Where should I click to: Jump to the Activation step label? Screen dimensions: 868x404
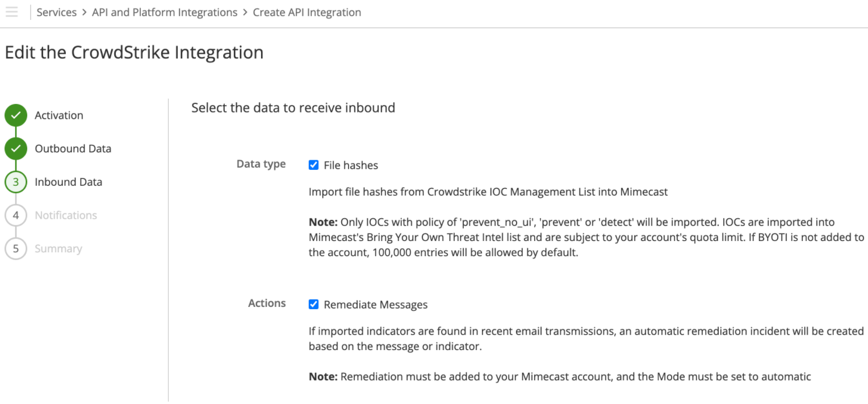tap(59, 115)
